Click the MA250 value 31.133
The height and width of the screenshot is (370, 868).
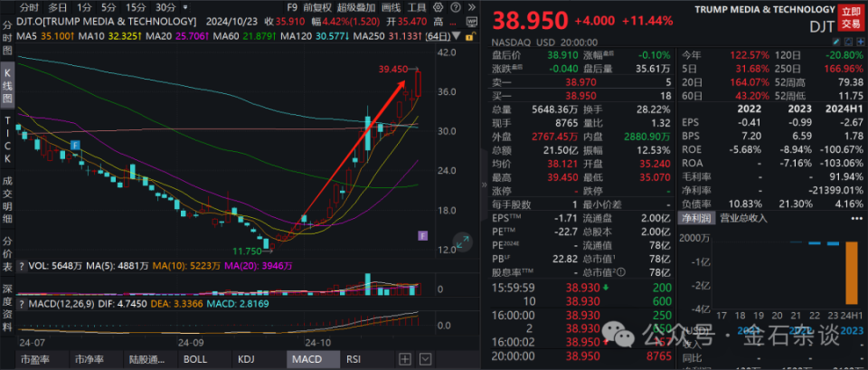tap(405, 36)
